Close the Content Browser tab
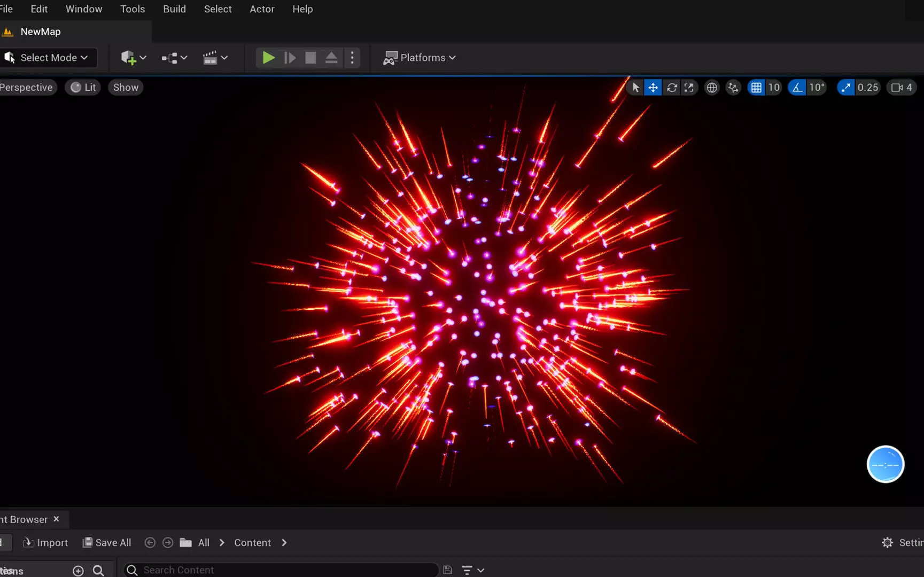The width and height of the screenshot is (924, 577). point(56,519)
